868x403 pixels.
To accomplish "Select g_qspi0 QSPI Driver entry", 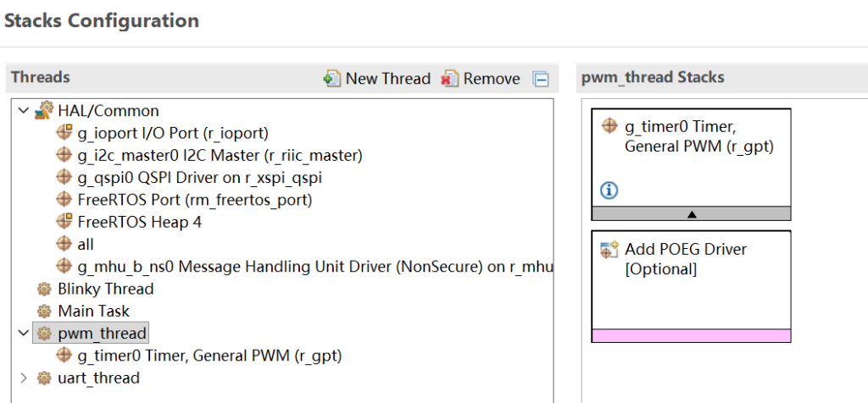I will [199, 178].
